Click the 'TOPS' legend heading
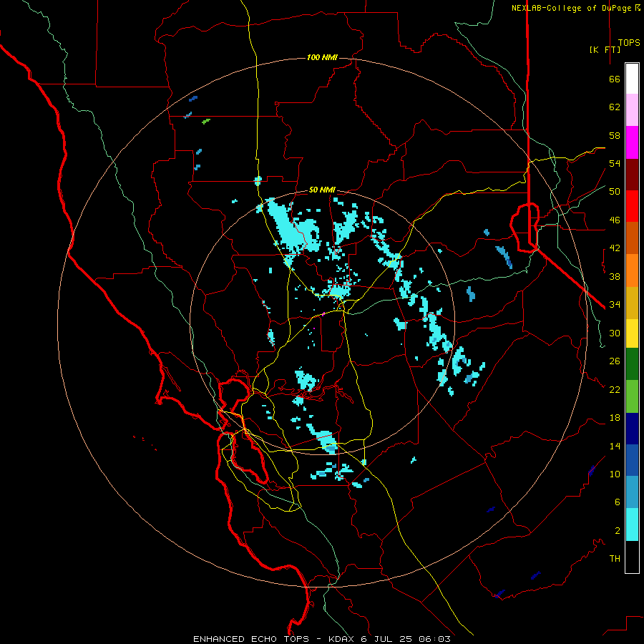This screenshot has width=644, height=644. click(x=629, y=43)
